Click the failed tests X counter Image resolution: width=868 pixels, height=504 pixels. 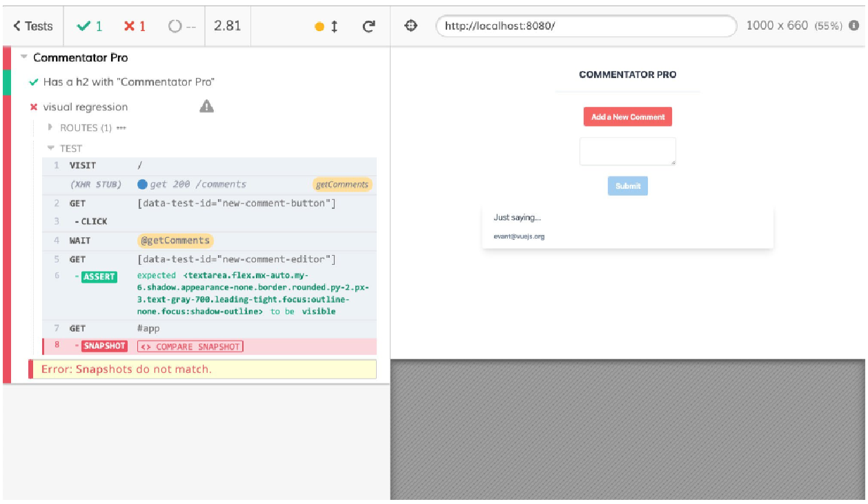[x=135, y=26]
